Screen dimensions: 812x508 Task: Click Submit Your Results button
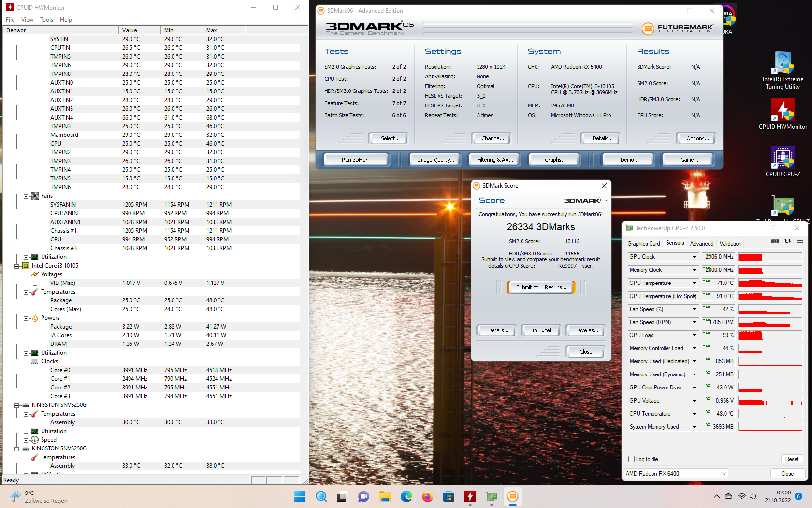pos(541,287)
